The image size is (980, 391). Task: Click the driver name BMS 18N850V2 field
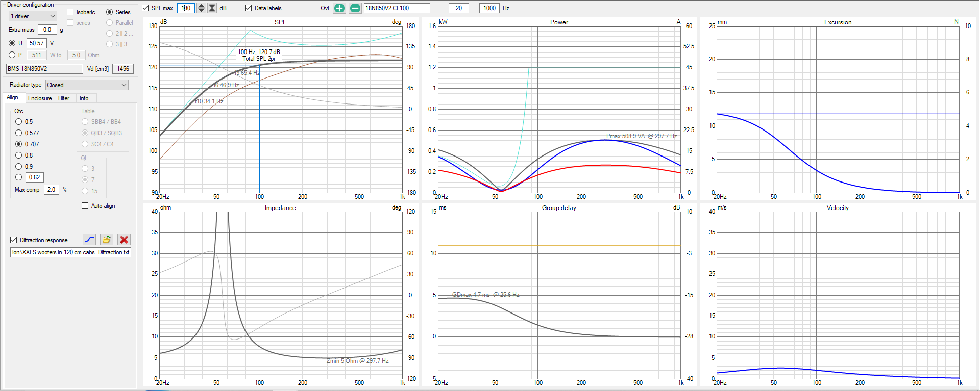click(44, 69)
